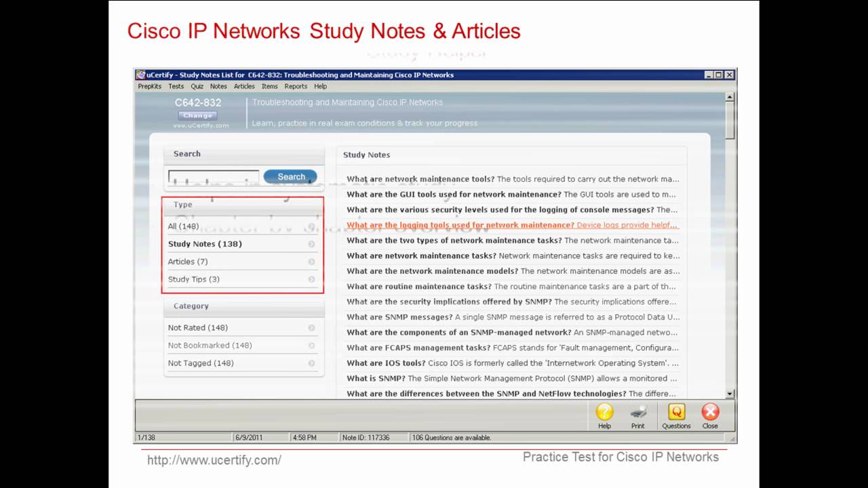Open note about GUI tools for network maintenance

tap(513, 195)
